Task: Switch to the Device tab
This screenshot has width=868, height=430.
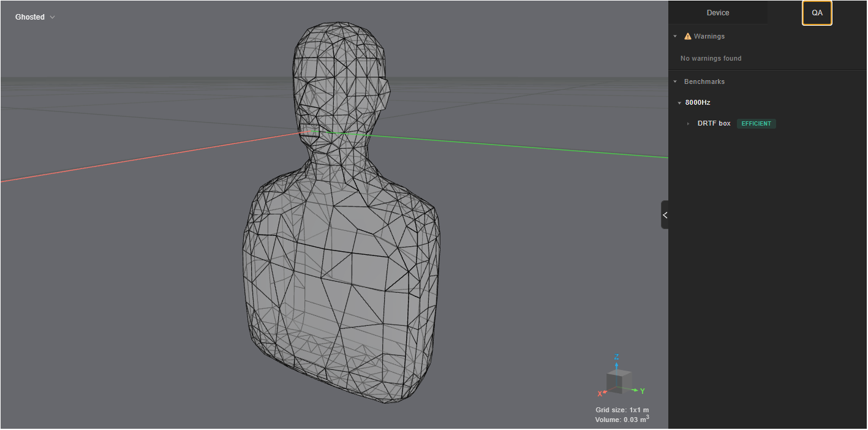Action: click(717, 13)
